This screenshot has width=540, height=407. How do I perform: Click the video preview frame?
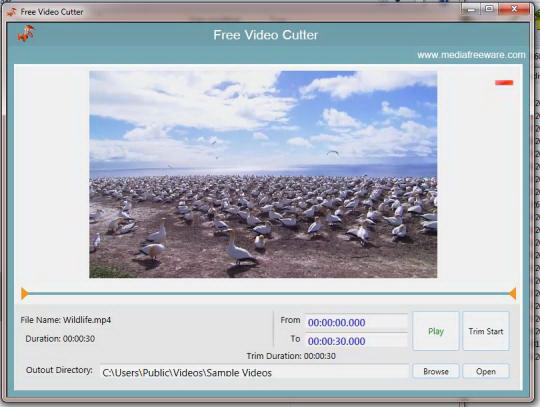click(x=263, y=174)
